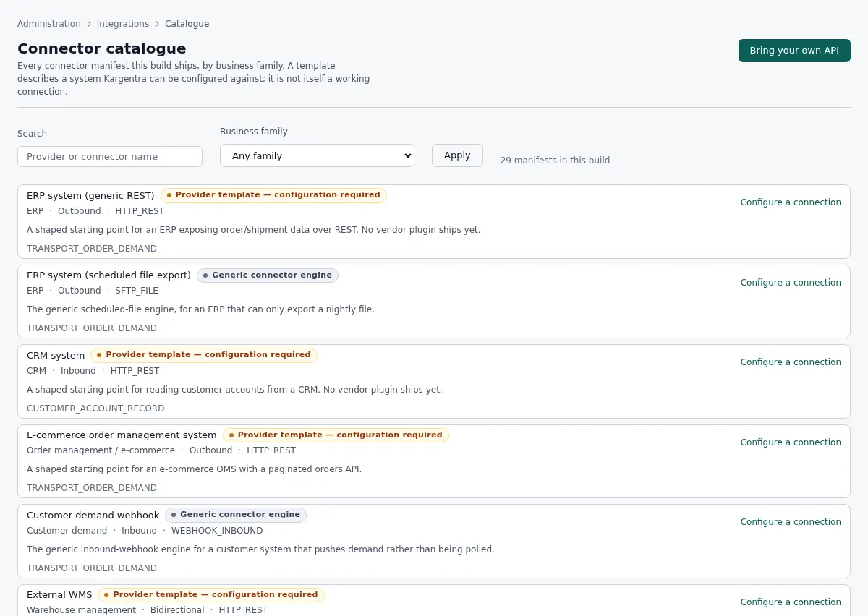Configure a connection for ERP generic REST

791,202
